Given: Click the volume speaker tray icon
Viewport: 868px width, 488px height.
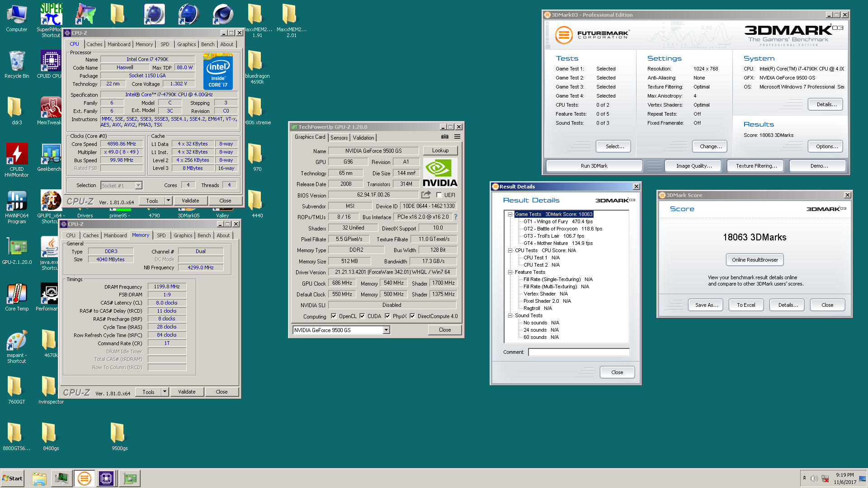Looking at the screenshot, I should click(x=814, y=479).
